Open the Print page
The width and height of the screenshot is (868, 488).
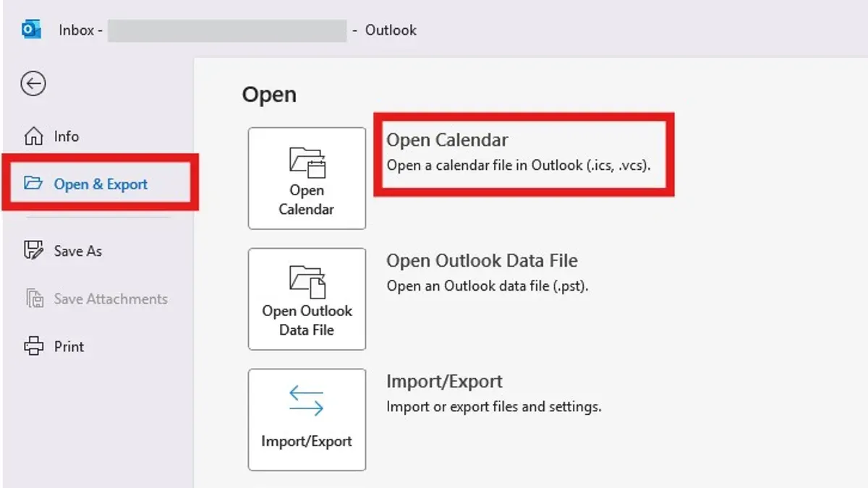pos(54,346)
